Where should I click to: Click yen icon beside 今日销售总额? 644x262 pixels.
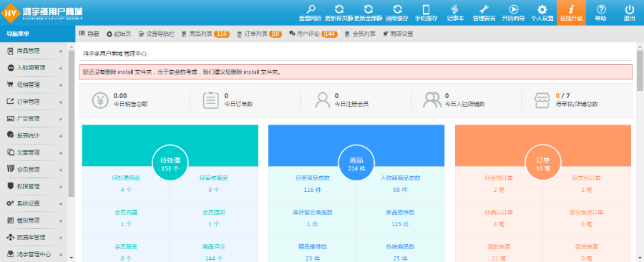[99, 101]
